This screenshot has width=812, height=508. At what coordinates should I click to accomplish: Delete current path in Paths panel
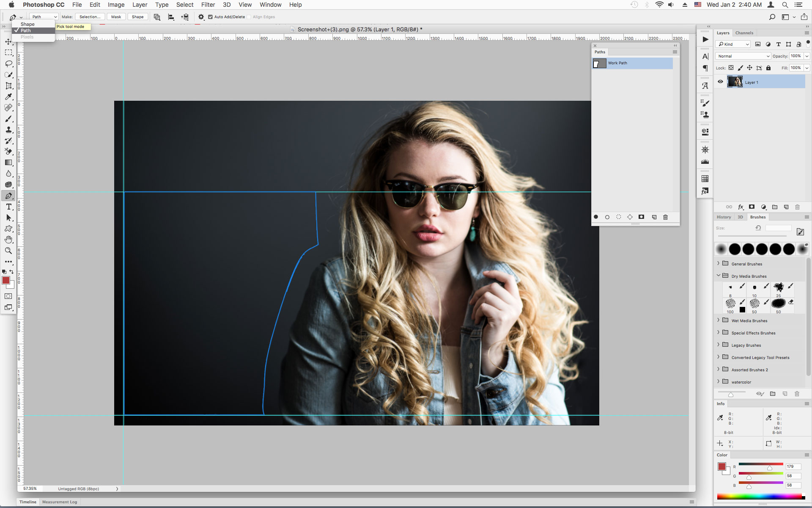tap(665, 217)
